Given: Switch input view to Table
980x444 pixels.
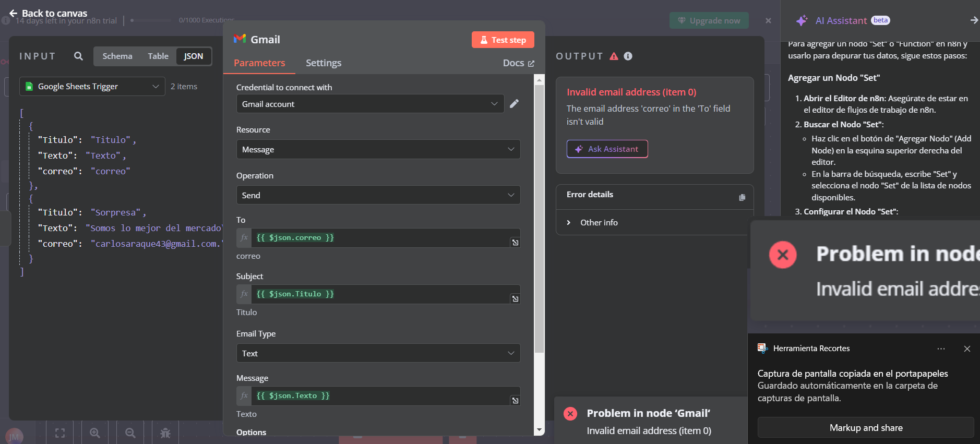Looking at the screenshot, I should [x=158, y=56].
